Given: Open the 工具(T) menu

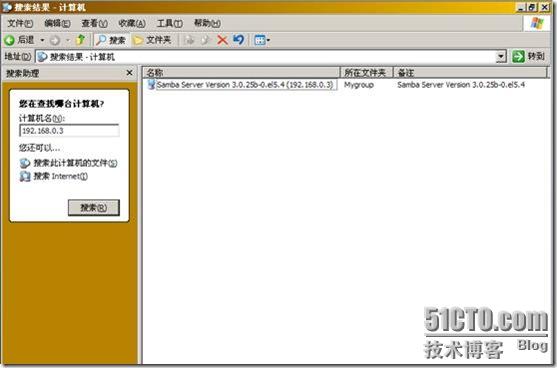Looking at the screenshot, I should coord(170,23).
